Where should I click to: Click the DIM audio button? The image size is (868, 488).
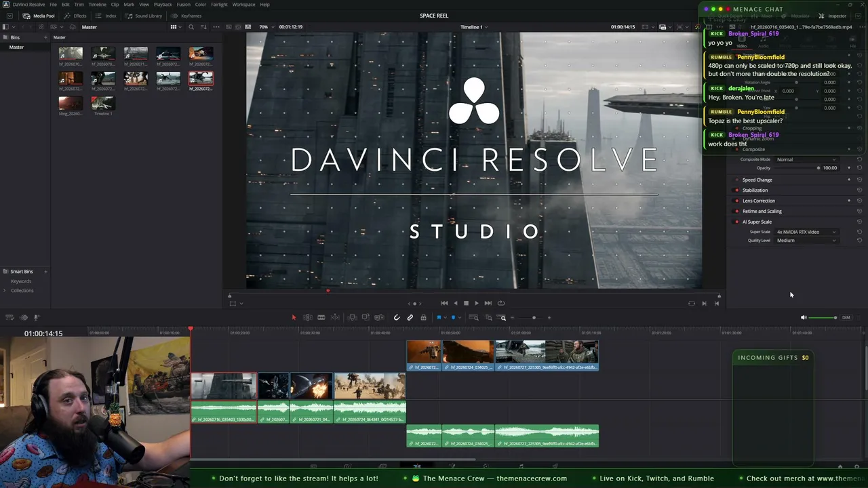(x=846, y=317)
